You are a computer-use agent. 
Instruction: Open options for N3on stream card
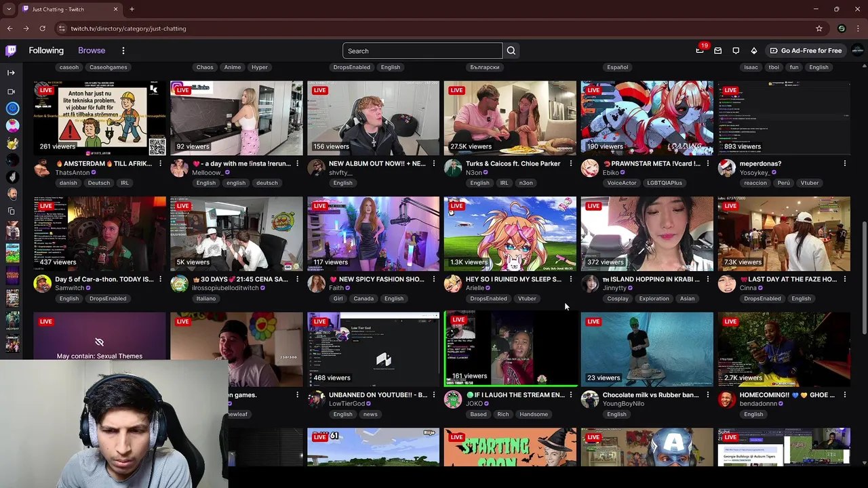point(571,164)
